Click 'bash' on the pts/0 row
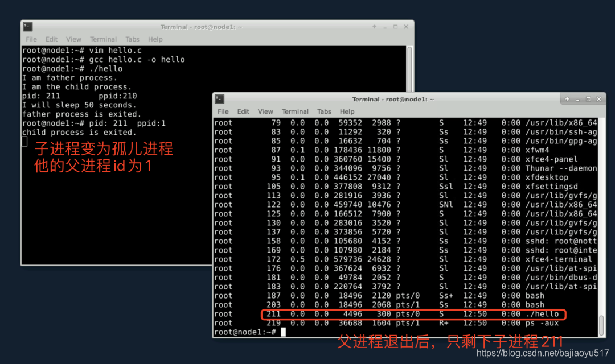This screenshot has width=615, height=364. 535,296
